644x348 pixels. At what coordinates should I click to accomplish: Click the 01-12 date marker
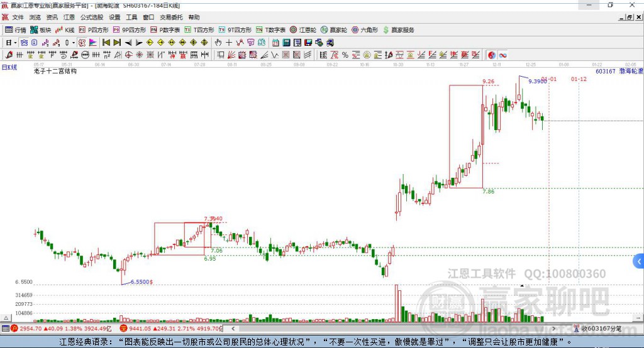point(579,79)
